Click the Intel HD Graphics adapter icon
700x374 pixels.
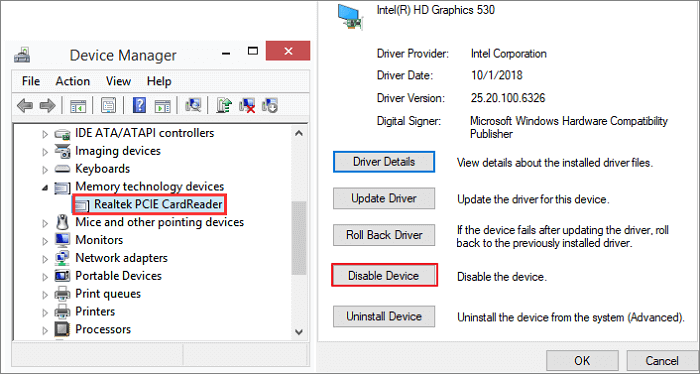tap(350, 17)
